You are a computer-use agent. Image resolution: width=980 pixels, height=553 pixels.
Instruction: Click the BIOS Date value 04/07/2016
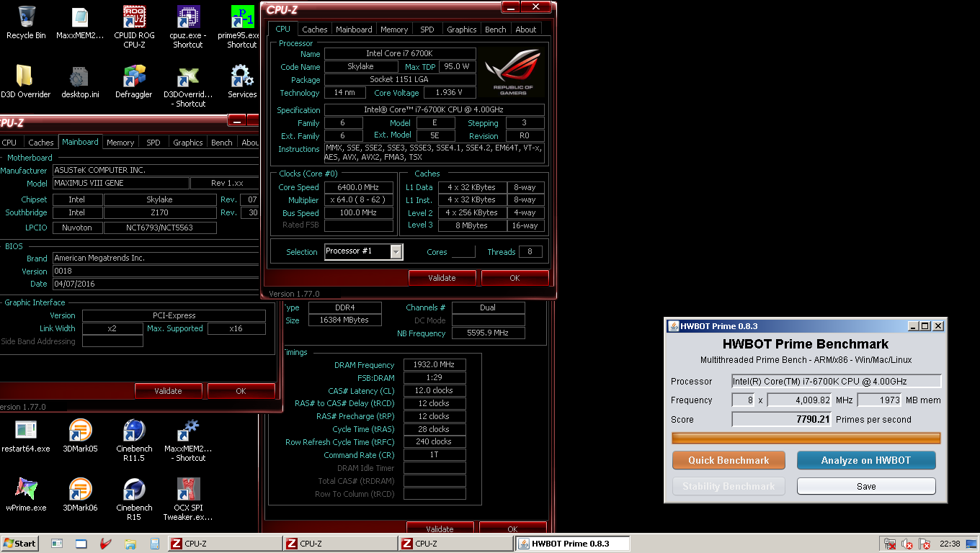click(x=156, y=284)
